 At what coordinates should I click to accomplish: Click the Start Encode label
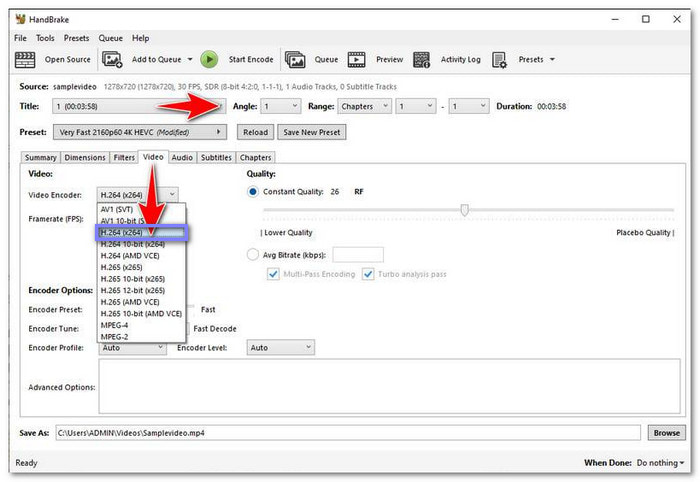pos(251,59)
